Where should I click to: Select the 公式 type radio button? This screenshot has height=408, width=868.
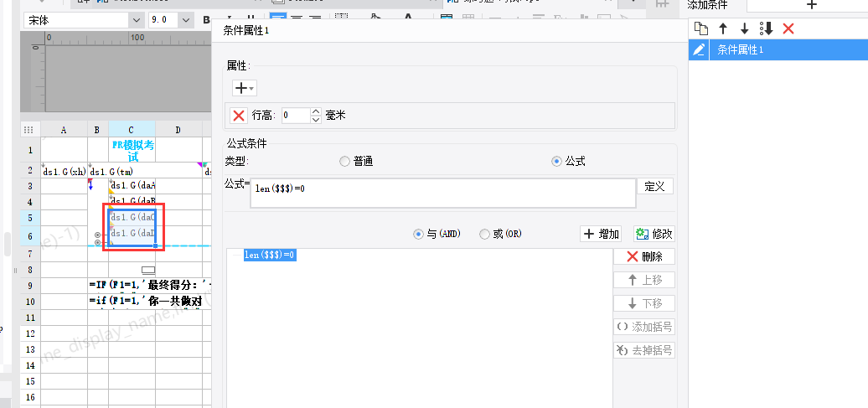(x=557, y=161)
